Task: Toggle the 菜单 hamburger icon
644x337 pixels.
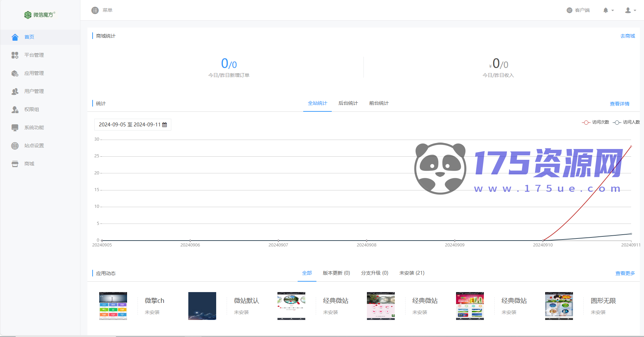Action: click(x=95, y=10)
